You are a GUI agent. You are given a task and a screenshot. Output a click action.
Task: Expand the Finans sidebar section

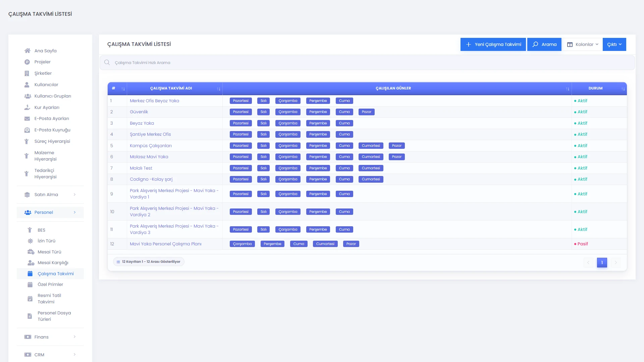click(50, 337)
